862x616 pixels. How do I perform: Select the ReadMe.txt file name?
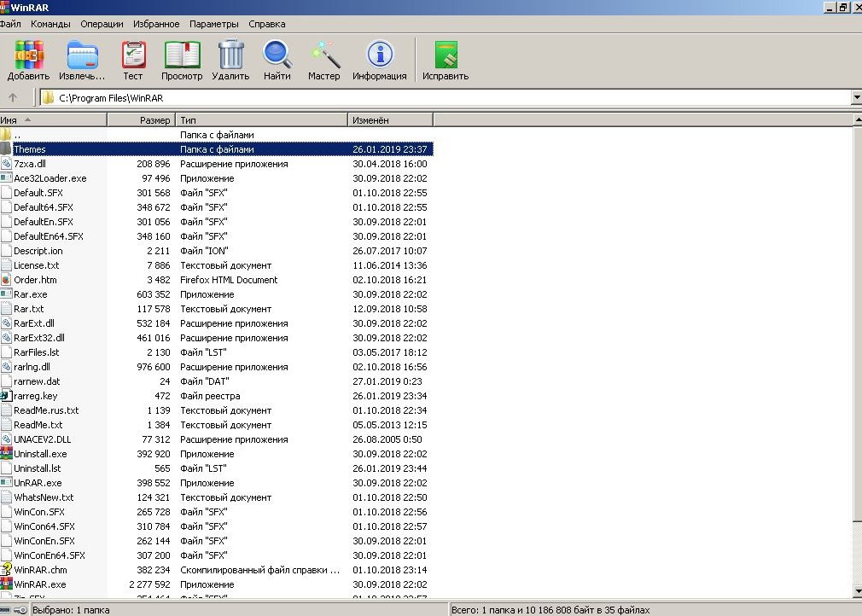38,425
